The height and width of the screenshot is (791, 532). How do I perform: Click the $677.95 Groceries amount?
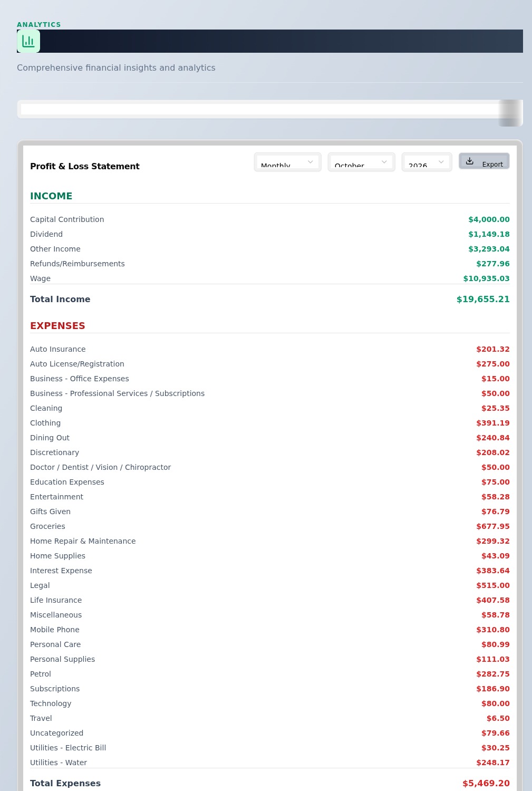[x=493, y=526]
